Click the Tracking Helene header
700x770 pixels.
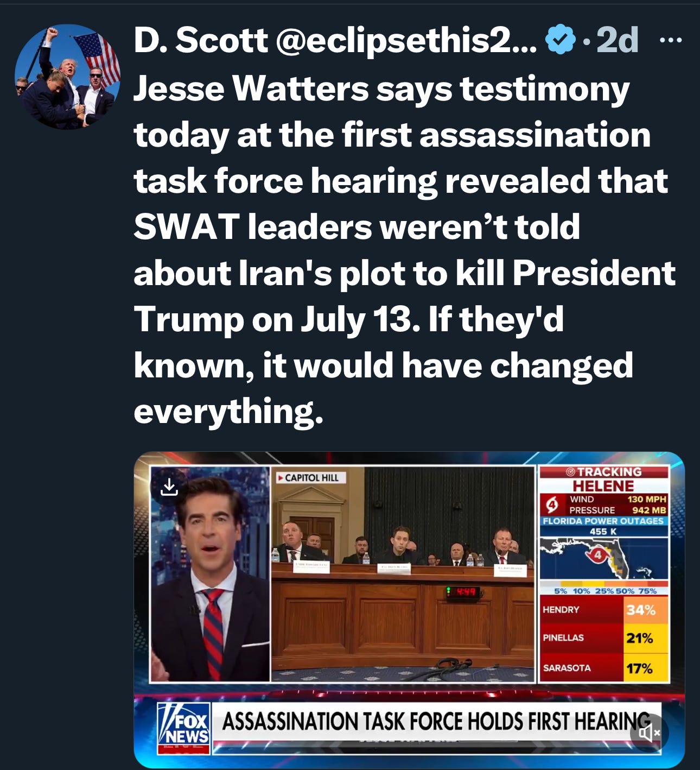pyautogui.click(x=603, y=479)
